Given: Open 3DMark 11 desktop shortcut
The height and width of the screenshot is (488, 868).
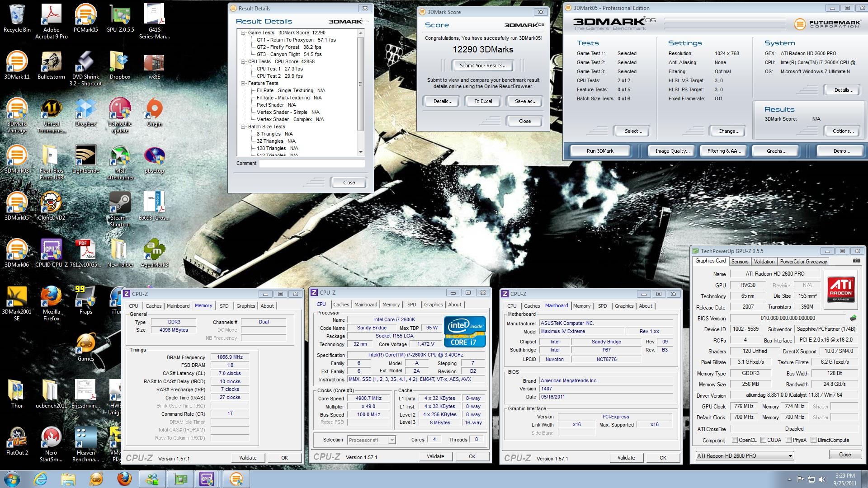Looking at the screenshot, I should pos(17,65).
